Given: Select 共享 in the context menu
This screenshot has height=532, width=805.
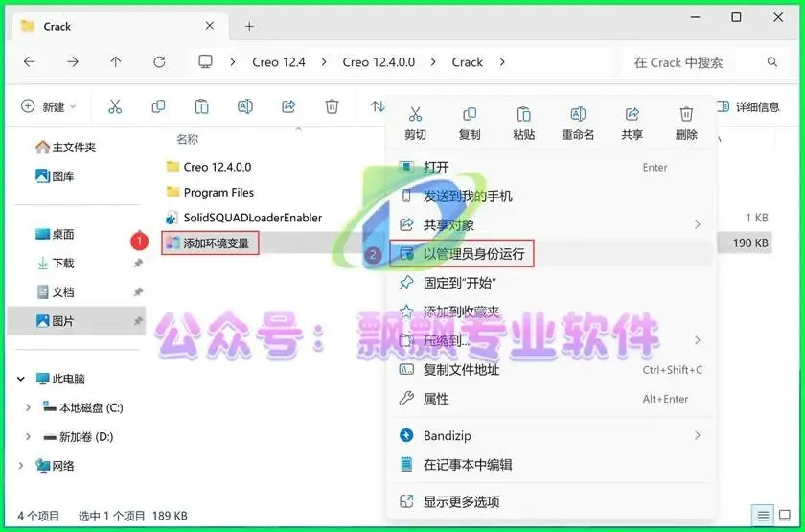Looking at the screenshot, I should pos(632,124).
